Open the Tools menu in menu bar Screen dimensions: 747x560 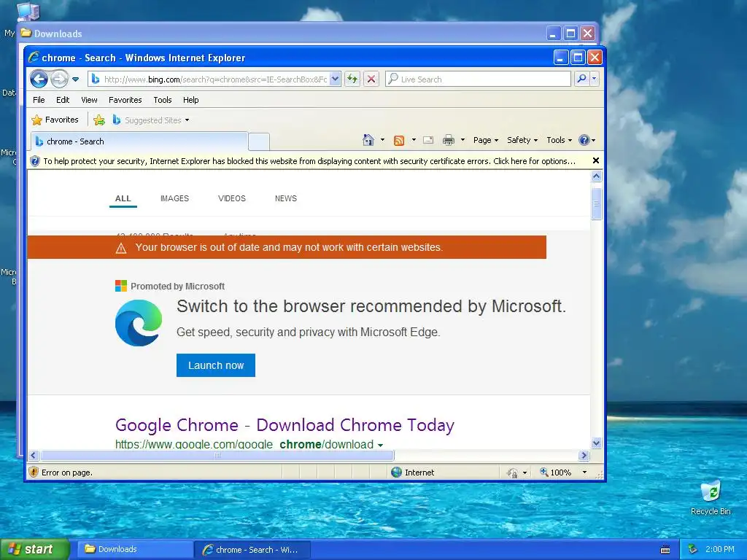point(163,100)
